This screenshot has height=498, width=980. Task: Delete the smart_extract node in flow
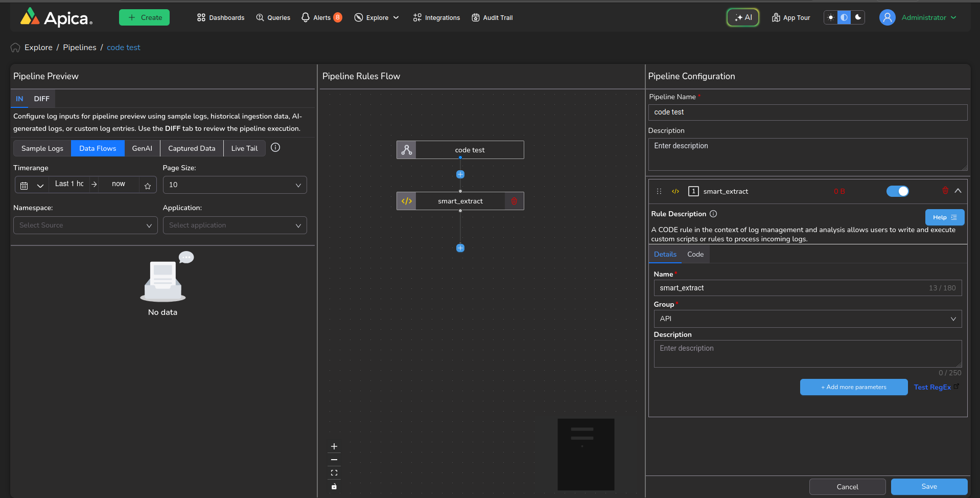pyautogui.click(x=514, y=201)
